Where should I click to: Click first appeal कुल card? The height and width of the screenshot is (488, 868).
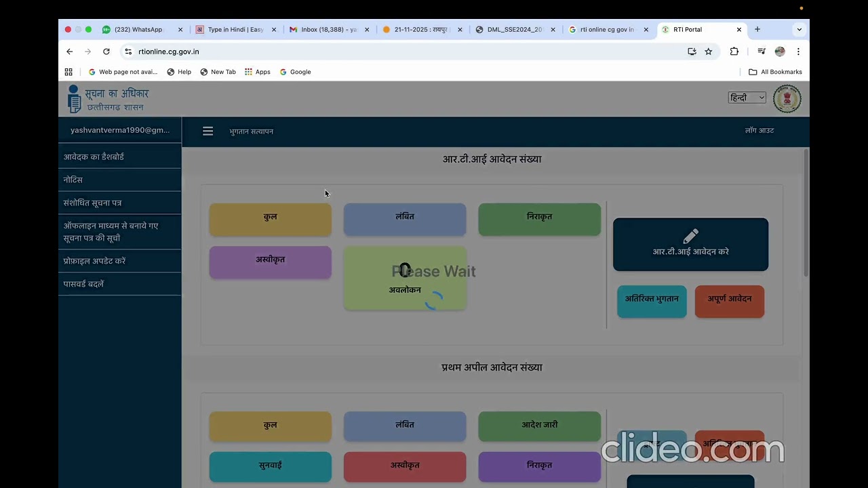point(271,427)
